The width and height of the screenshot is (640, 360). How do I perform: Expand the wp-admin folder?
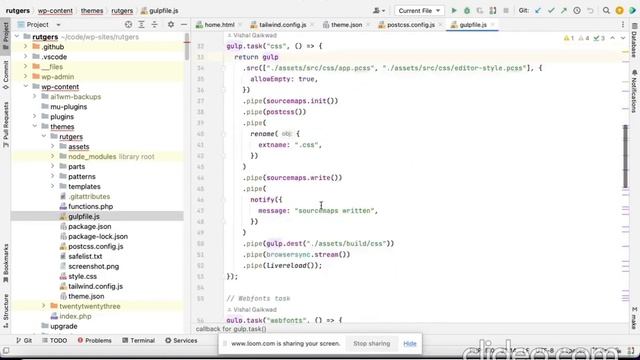[26, 76]
